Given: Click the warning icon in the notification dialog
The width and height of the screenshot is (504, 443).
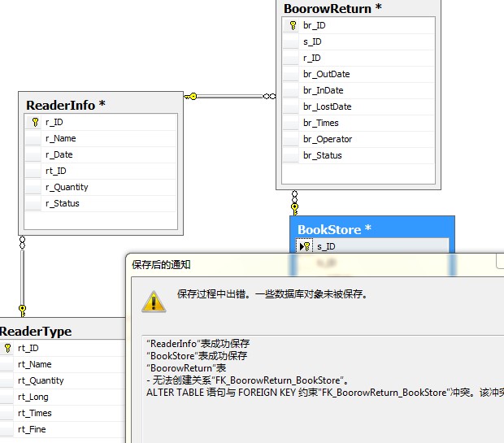Looking at the screenshot, I should (154, 302).
